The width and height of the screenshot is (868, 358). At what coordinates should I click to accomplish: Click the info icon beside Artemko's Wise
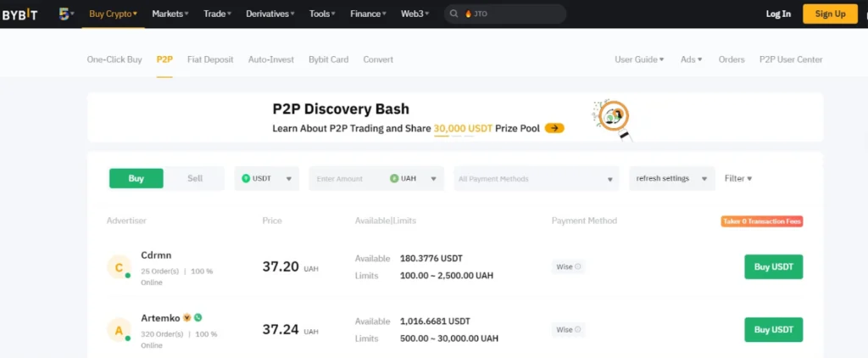click(578, 330)
